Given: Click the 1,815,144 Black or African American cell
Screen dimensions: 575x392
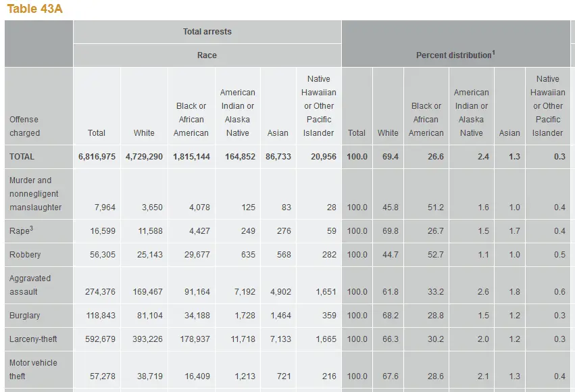Looking at the screenshot, I should (191, 157).
